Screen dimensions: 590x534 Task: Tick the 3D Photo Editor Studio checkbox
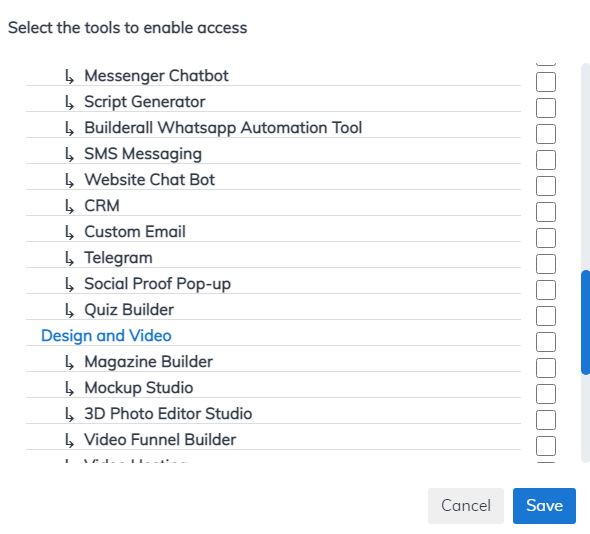click(546, 419)
